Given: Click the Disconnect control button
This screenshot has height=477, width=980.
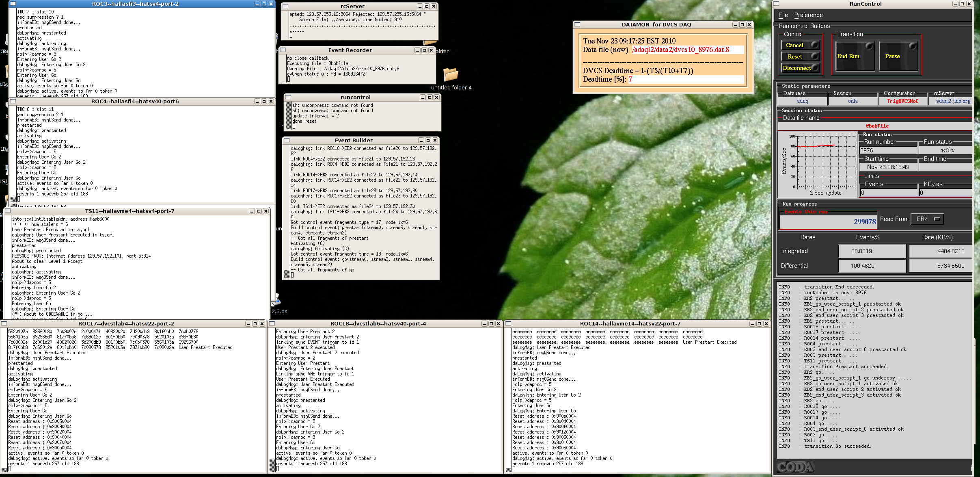Looking at the screenshot, I should click(801, 68).
